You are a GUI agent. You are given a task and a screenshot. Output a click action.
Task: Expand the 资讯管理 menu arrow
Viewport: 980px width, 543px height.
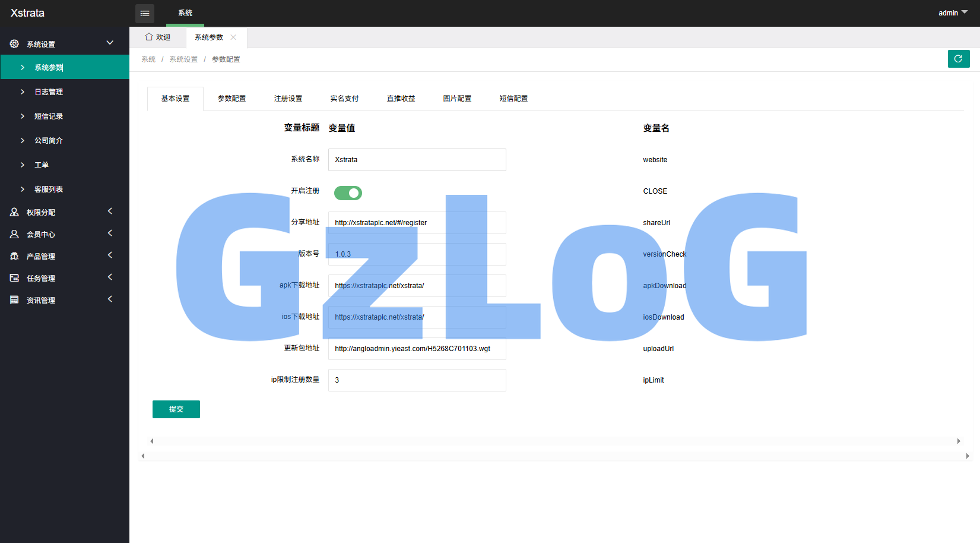[110, 299]
